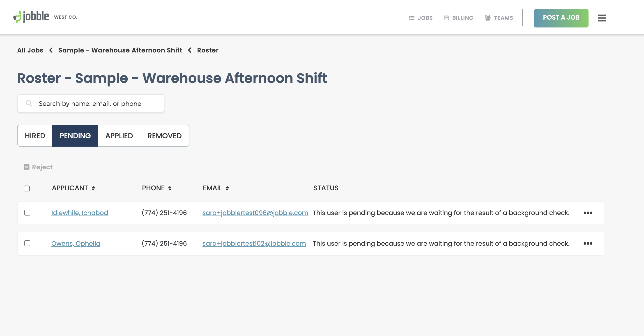This screenshot has width=644, height=336.
Task: Click the Jobs list icon
Action: pyautogui.click(x=412, y=18)
